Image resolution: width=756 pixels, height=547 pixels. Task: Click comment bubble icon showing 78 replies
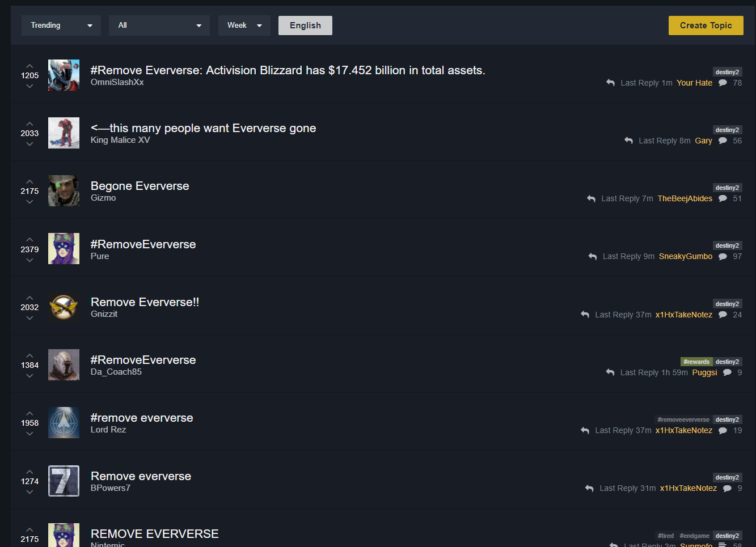tap(723, 83)
